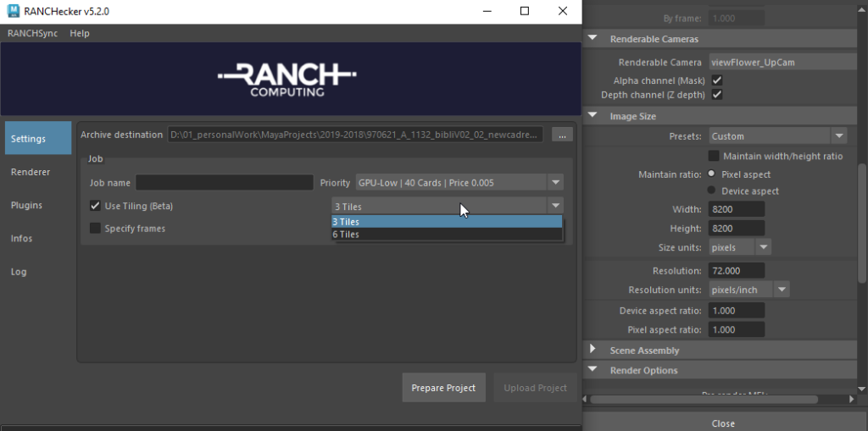Click the Height field showing 8200
Viewport: 868px width, 431px height.
737,228
